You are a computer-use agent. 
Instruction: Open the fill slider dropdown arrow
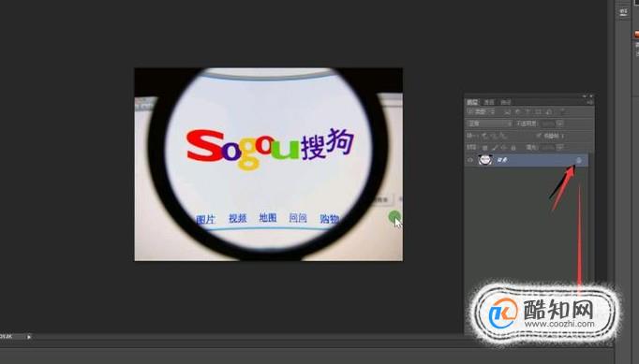click(x=560, y=148)
